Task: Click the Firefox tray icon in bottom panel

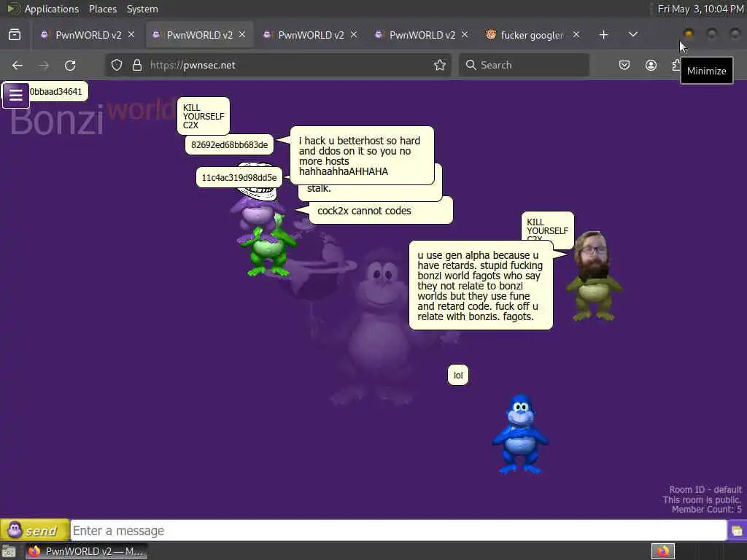Action: [663, 551]
